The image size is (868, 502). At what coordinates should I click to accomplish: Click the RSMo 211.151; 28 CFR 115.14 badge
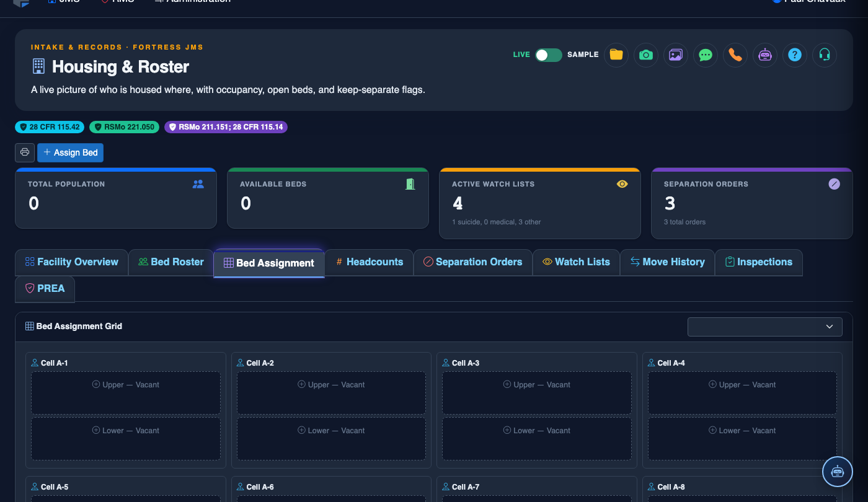[x=226, y=127]
